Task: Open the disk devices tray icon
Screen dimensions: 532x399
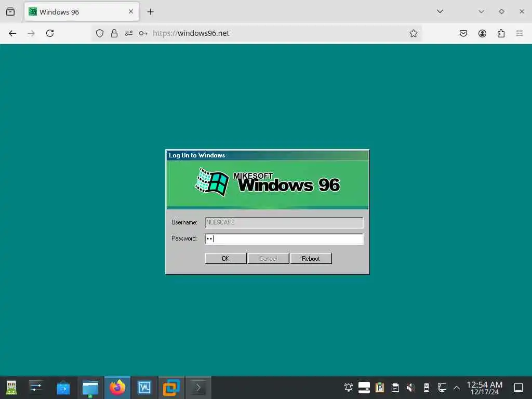Action: 364,388
